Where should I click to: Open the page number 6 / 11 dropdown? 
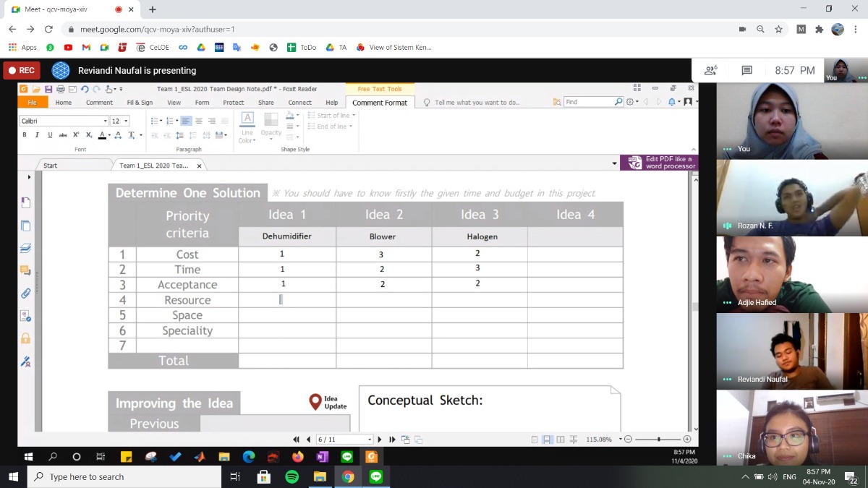point(370,440)
